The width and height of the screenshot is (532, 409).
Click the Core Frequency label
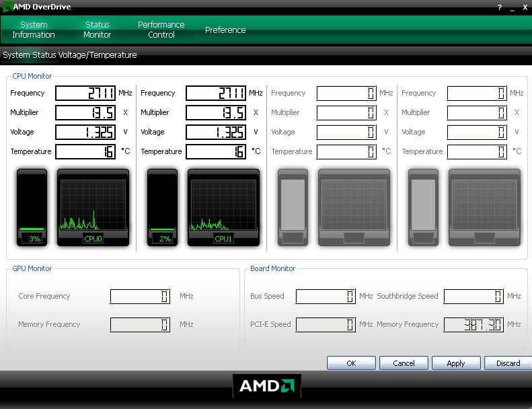[x=44, y=296]
